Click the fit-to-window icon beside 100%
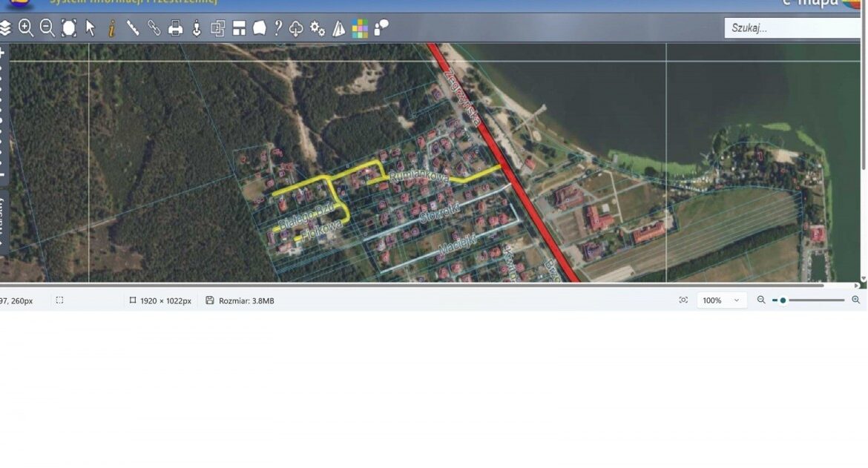 click(x=683, y=300)
